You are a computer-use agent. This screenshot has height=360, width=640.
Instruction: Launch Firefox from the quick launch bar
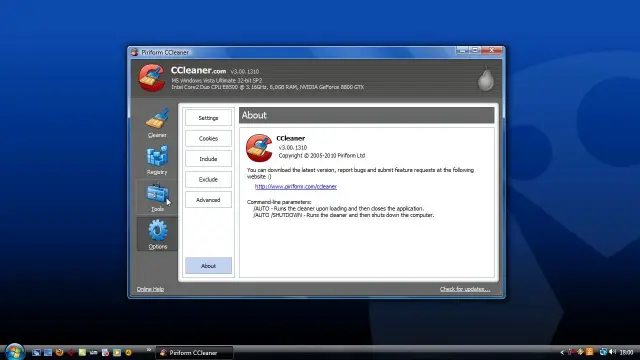[x=60, y=352]
